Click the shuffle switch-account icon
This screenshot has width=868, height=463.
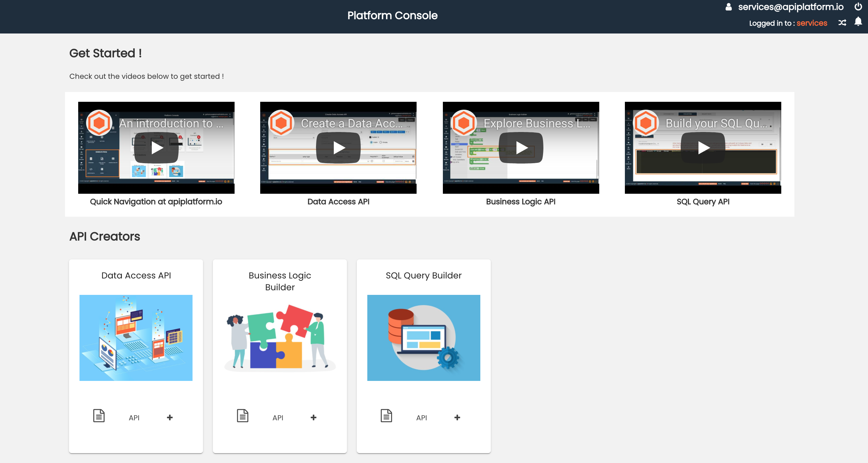coord(842,23)
